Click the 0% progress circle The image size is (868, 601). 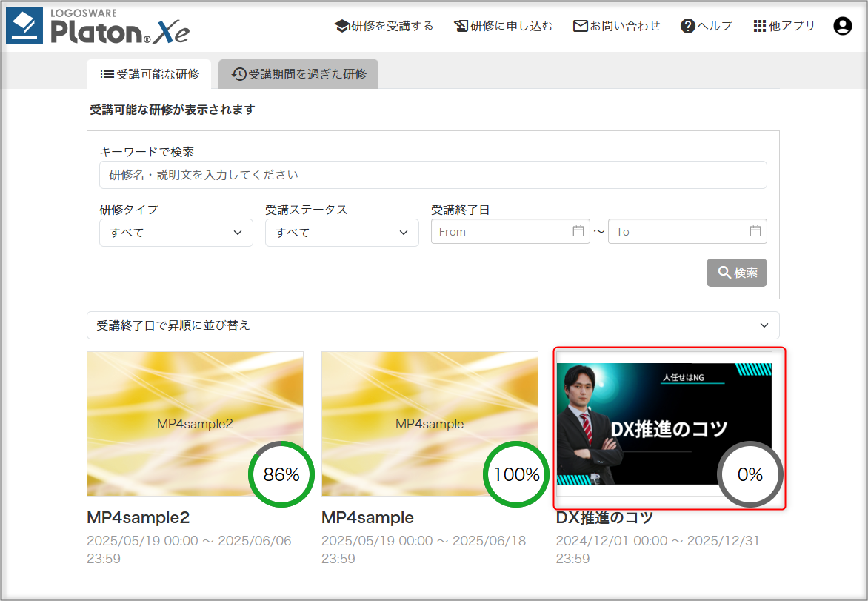click(x=750, y=474)
